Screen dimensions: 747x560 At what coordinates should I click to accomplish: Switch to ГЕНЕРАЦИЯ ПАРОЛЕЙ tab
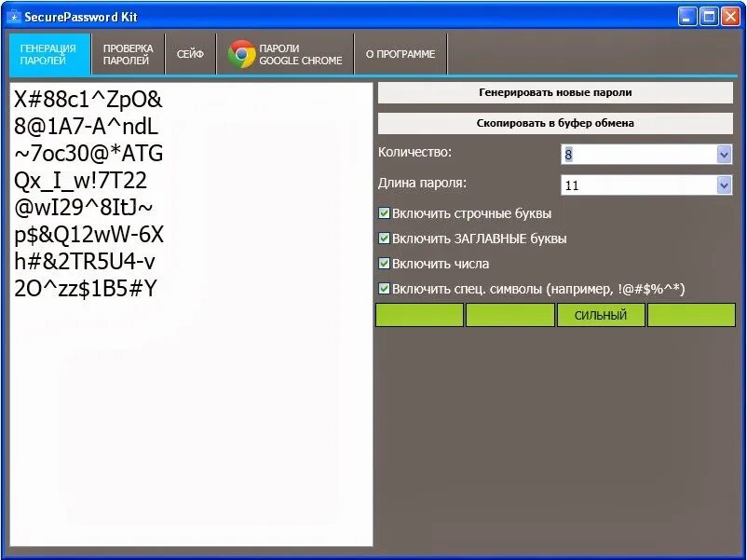(49, 54)
